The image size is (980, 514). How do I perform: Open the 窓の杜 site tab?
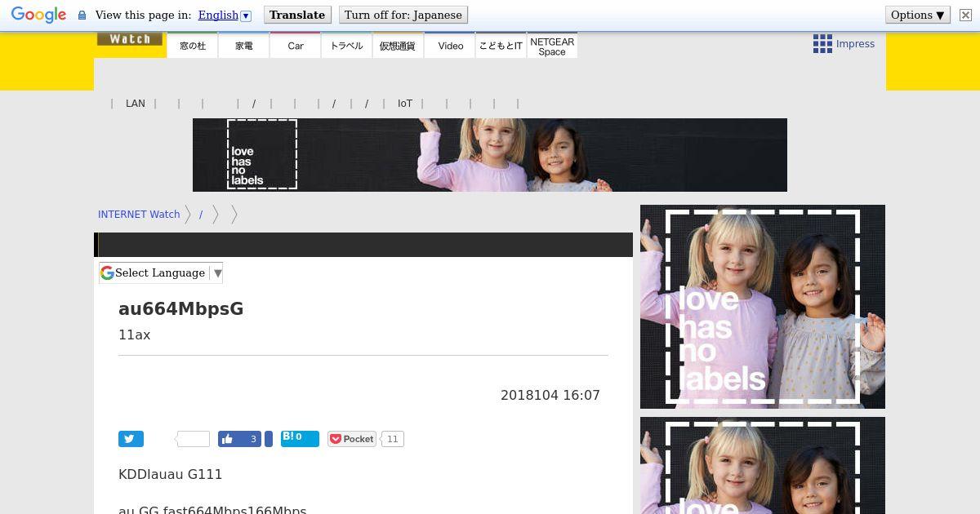(193, 46)
